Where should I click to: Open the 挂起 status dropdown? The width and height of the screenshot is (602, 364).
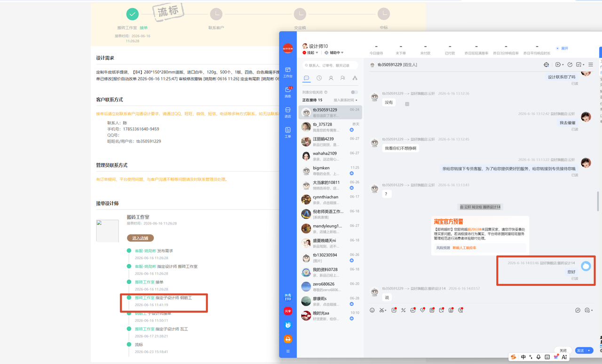point(310,53)
